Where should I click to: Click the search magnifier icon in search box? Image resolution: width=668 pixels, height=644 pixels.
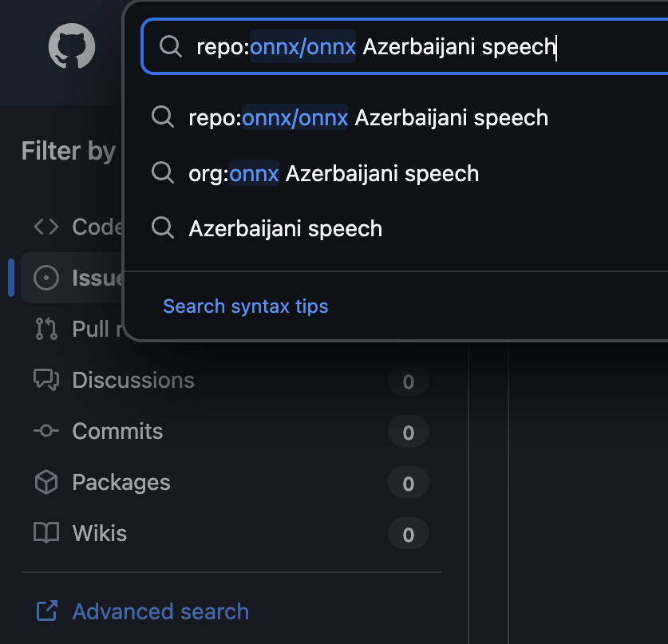pyautogui.click(x=170, y=46)
